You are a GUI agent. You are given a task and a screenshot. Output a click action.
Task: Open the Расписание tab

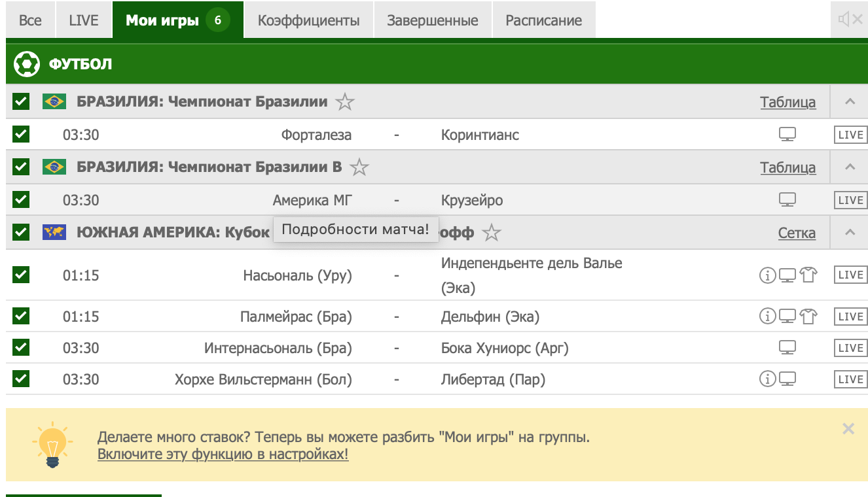[x=543, y=20]
